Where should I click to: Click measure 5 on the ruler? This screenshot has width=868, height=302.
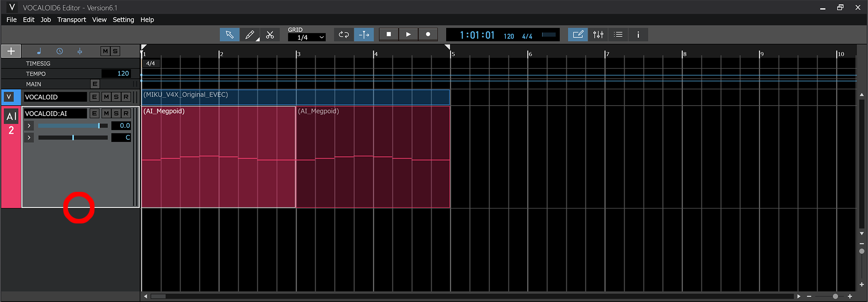pyautogui.click(x=453, y=54)
